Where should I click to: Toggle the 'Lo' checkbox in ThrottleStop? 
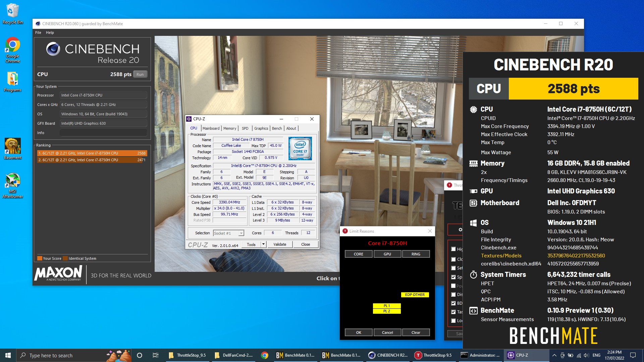tap(453, 320)
